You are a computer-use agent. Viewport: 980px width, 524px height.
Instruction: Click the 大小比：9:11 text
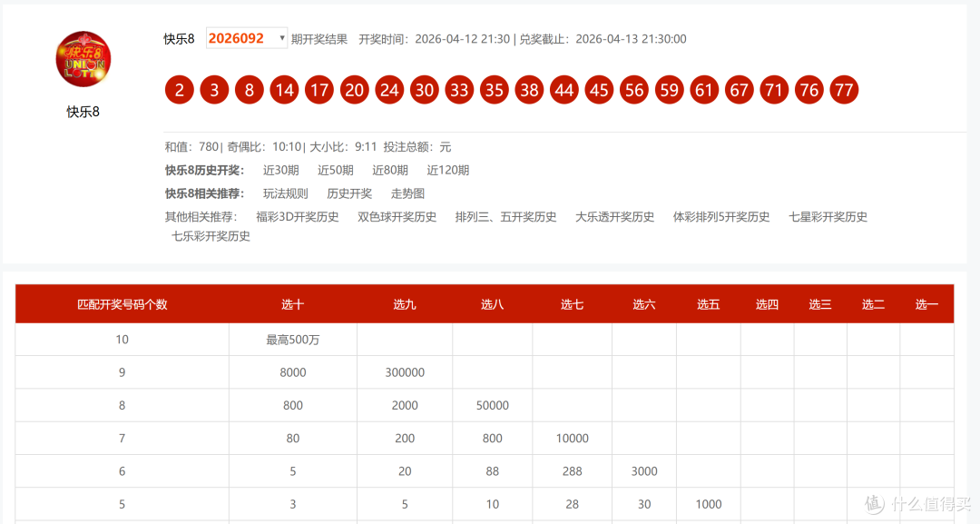tap(343, 147)
